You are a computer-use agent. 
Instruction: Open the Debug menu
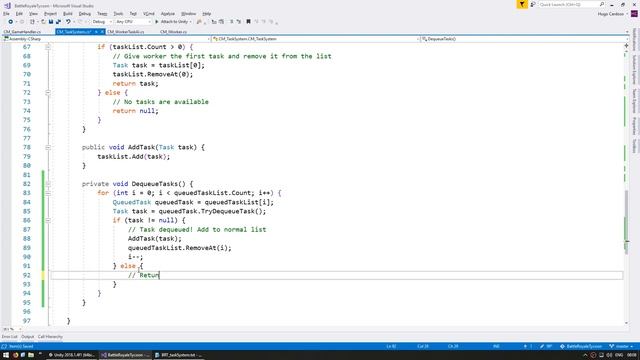[x=84, y=13]
